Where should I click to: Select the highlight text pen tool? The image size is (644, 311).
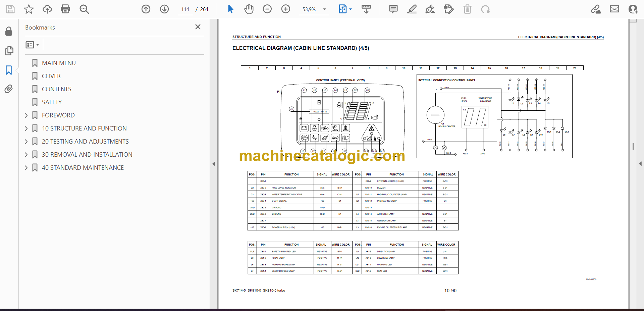pos(412,9)
